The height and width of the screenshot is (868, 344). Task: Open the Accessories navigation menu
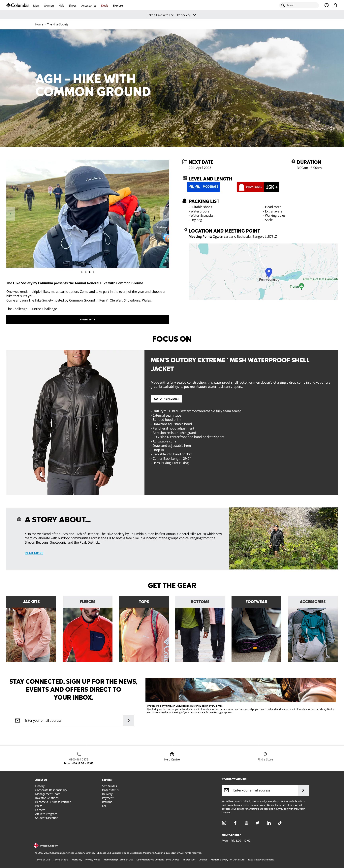(89, 5)
